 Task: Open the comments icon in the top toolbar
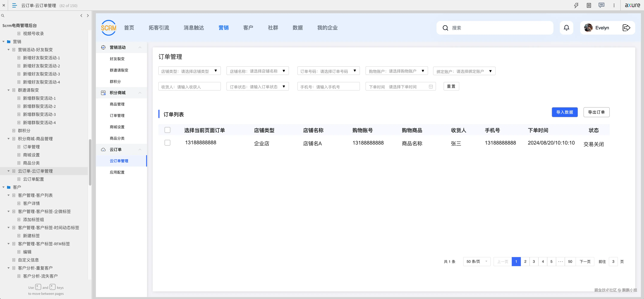[601, 5]
